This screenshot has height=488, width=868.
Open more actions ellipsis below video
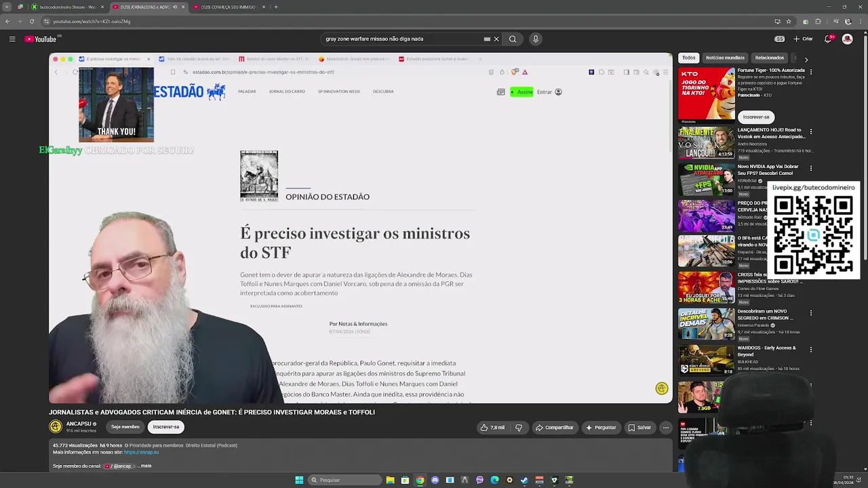click(x=666, y=428)
